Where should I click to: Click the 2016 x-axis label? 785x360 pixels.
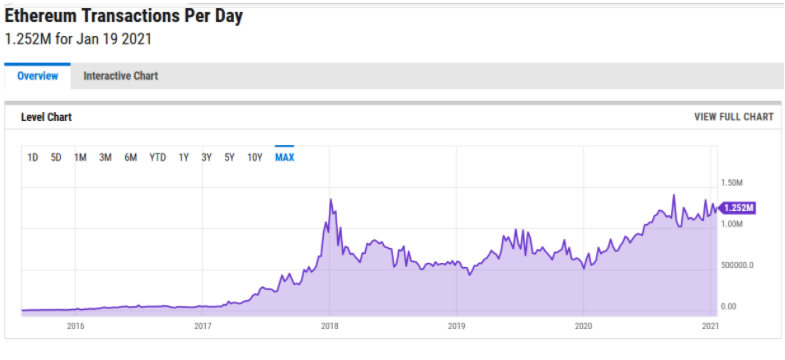[75, 326]
